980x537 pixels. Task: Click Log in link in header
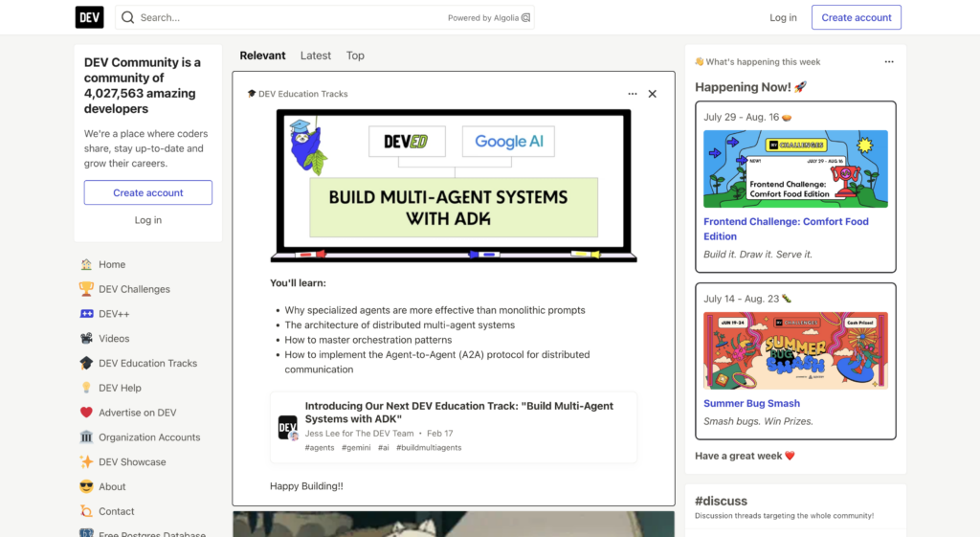pyautogui.click(x=783, y=17)
